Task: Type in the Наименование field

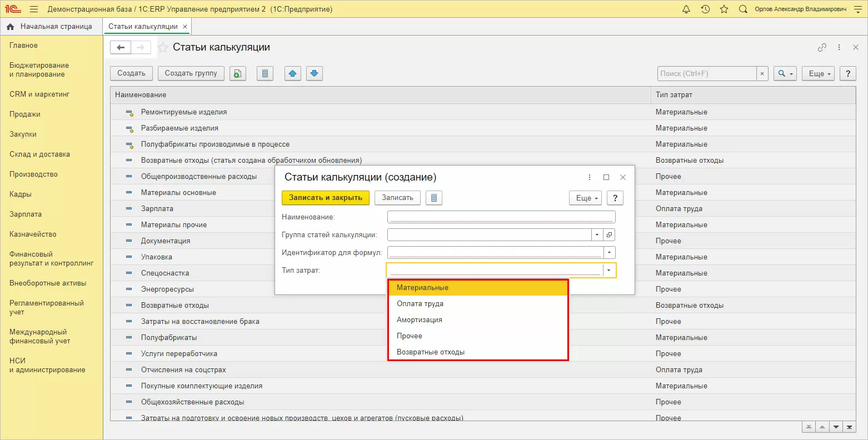Action: (501, 217)
